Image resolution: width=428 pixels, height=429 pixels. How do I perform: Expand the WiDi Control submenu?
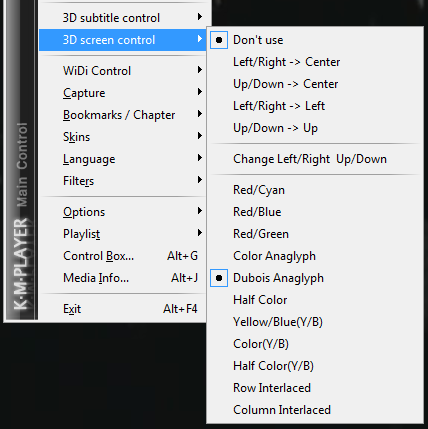pyautogui.click(x=123, y=71)
